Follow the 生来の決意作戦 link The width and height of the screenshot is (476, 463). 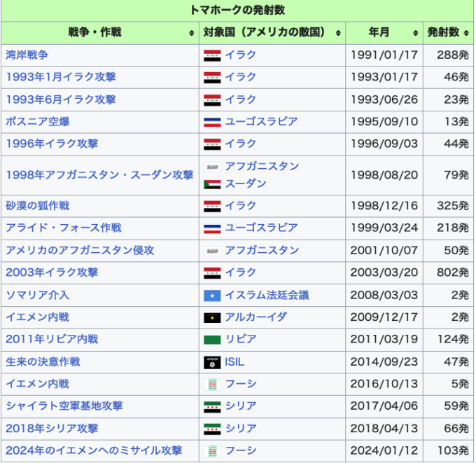[x=43, y=361]
